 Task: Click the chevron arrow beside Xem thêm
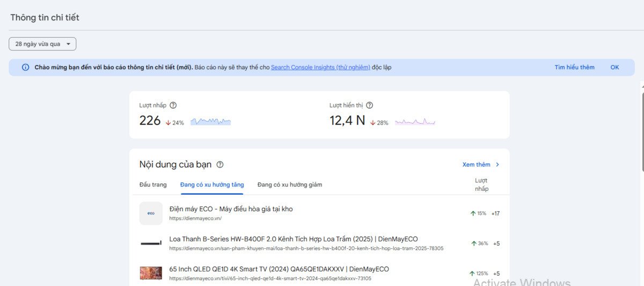(x=497, y=165)
